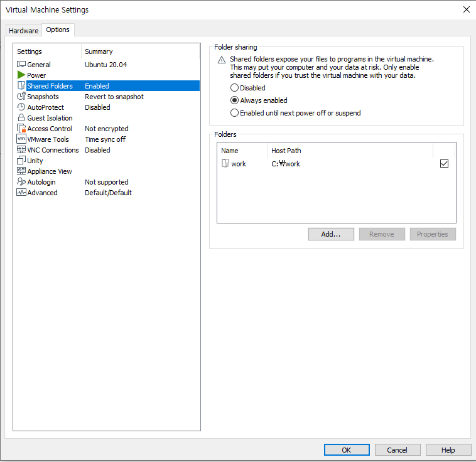This screenshot has height=462, width=476.
Task: Click the Revert to snapshot summary
Action: (x=114, y=97)
